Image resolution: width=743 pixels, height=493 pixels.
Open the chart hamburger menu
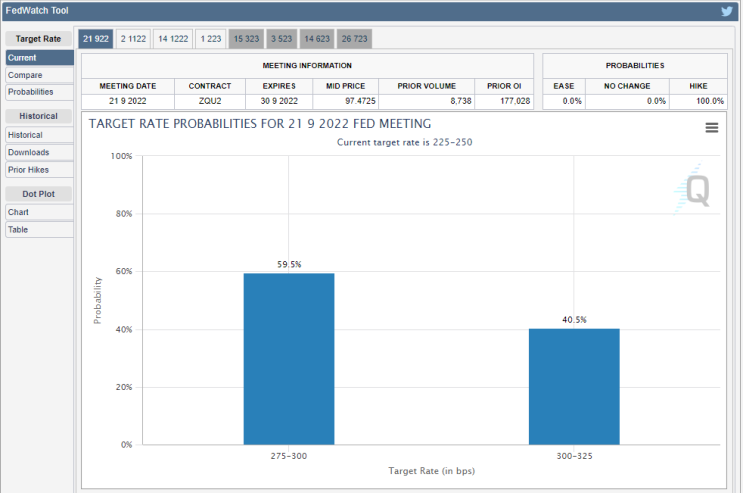[x=712, y=128]
